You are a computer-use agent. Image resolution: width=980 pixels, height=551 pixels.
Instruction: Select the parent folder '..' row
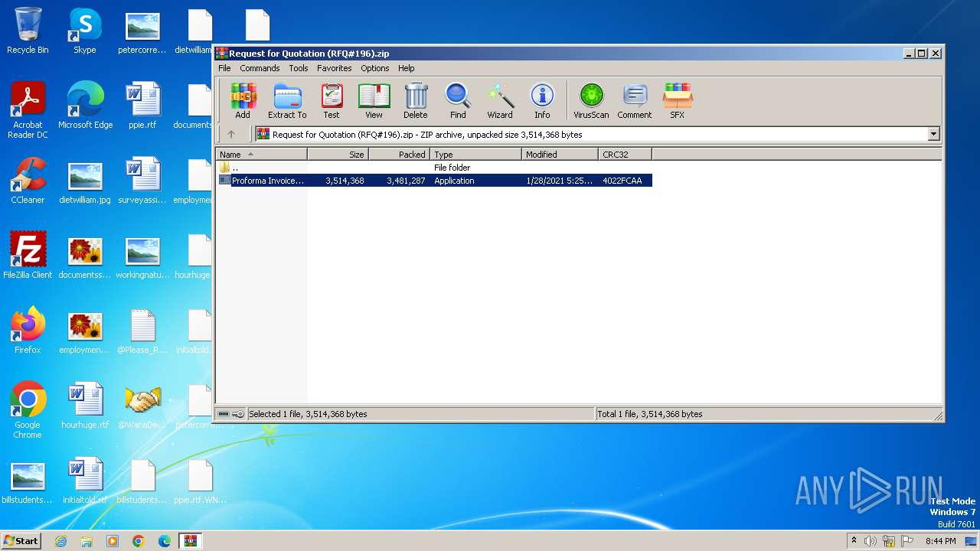[x=434, y=168]
